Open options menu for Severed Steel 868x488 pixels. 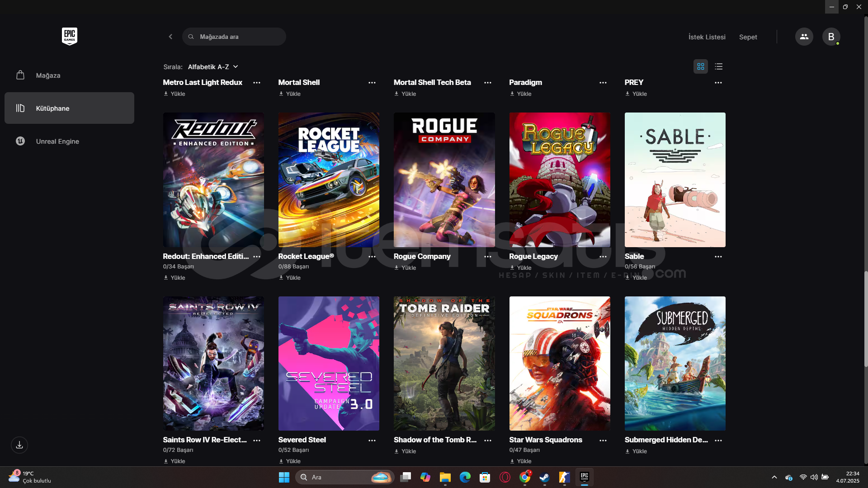tap(372, 441)
